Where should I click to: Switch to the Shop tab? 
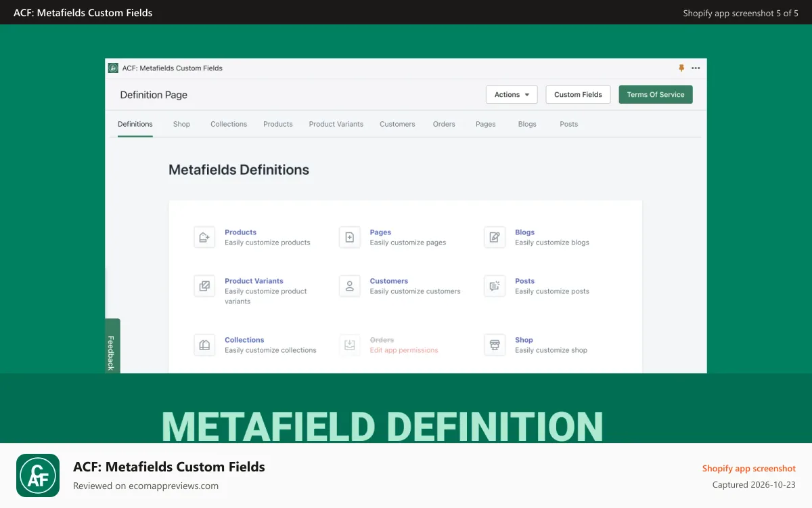coord(181,124)
